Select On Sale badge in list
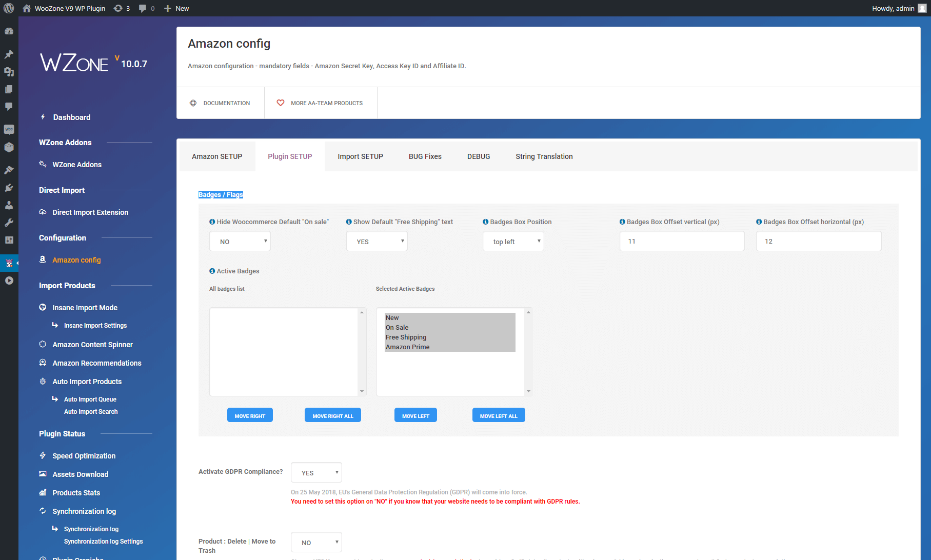The width and height of the screenshot is (931, 560). 450,328
